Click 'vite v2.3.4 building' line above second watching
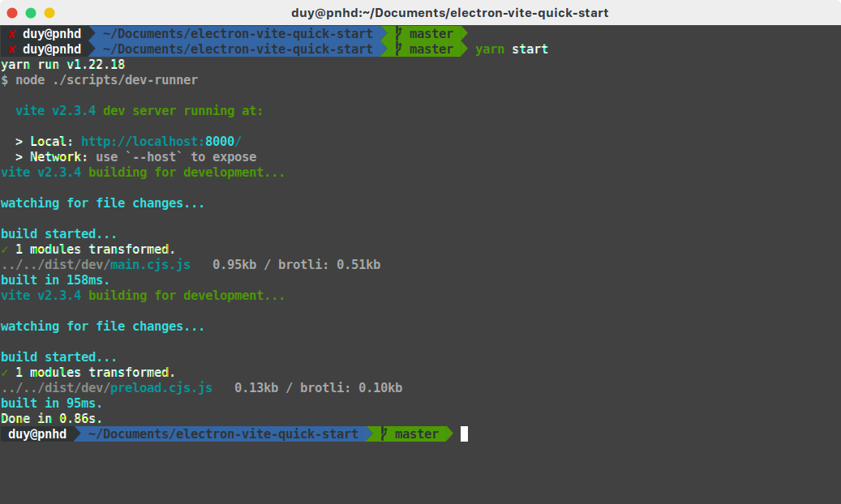The image size is (841, 504). [x=143, y=296]
